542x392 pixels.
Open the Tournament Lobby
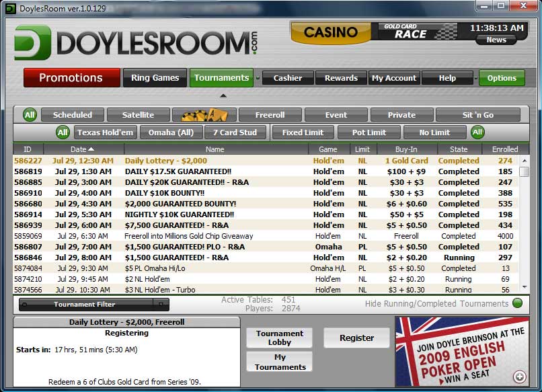[x=279, y=338]
